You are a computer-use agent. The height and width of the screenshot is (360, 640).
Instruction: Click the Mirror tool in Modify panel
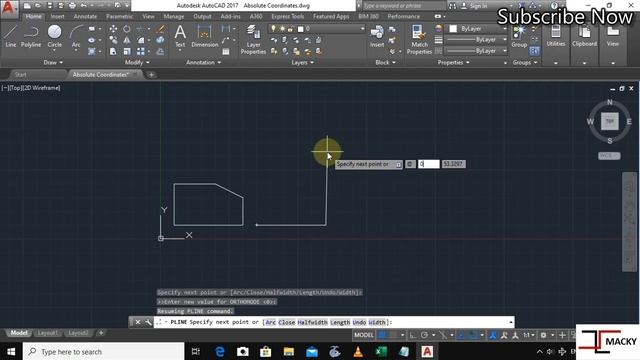click(127, 40)
